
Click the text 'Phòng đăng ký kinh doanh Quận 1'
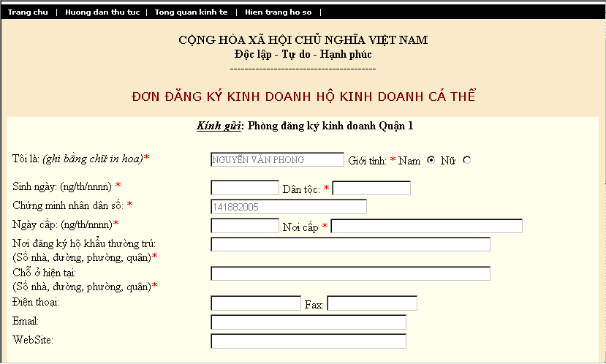[x=330, y=126]
